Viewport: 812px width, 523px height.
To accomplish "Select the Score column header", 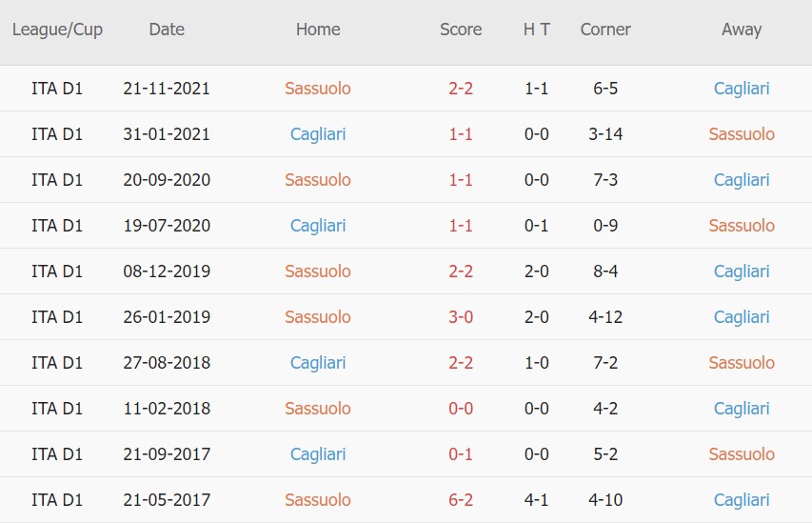I will [x=461, y=30].
